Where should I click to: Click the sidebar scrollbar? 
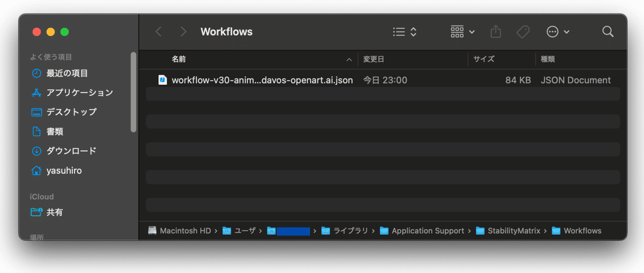pyautogui.click(x=134, y=92)
